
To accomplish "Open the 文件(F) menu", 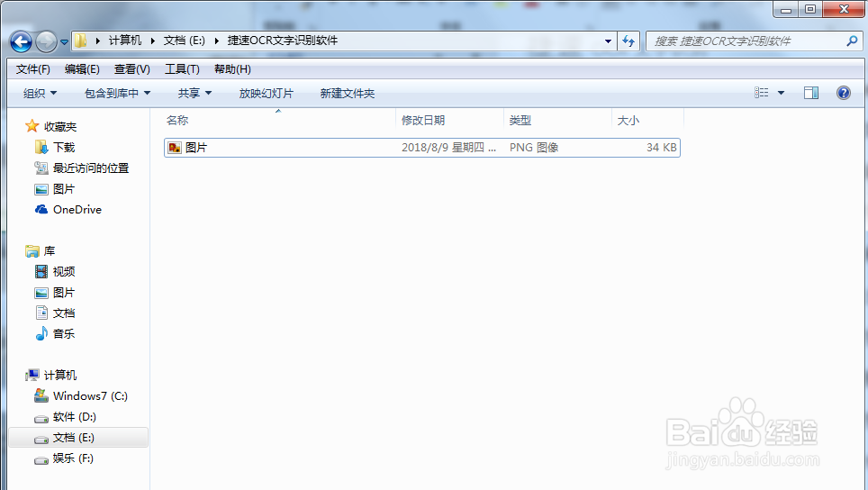I will (x=33, y=69).
